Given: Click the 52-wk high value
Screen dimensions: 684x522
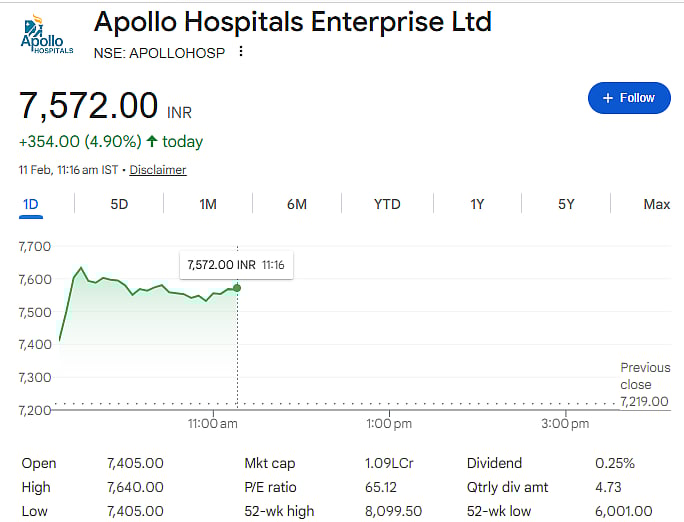Looking at the screenshot, I should point(395,511).
